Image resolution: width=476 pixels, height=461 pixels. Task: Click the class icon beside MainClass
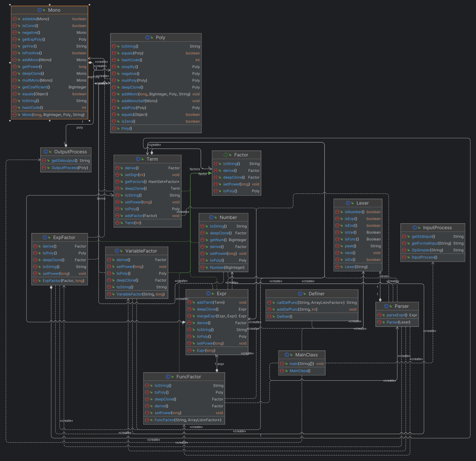[x=287, y=355]
